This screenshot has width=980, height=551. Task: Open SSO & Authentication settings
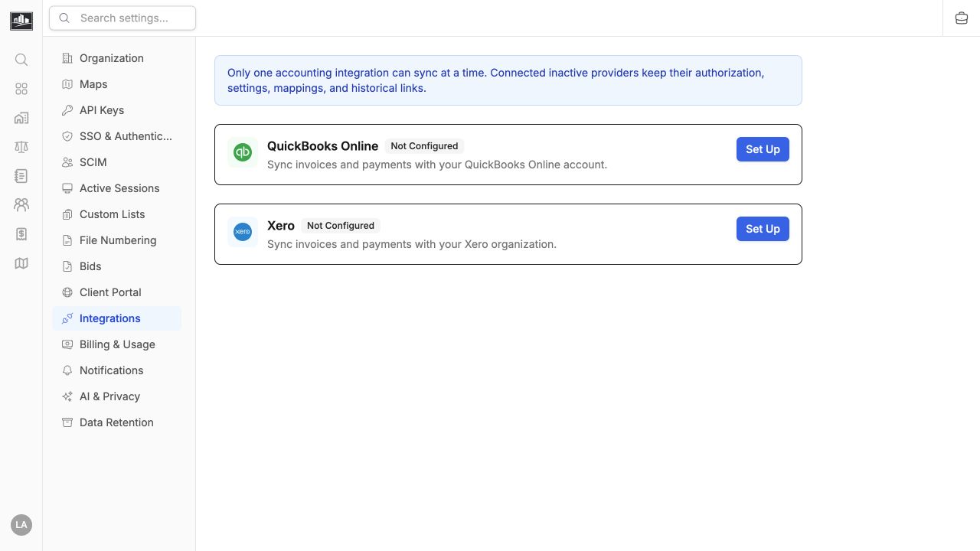pyautogui.click(x=117, y=136)
